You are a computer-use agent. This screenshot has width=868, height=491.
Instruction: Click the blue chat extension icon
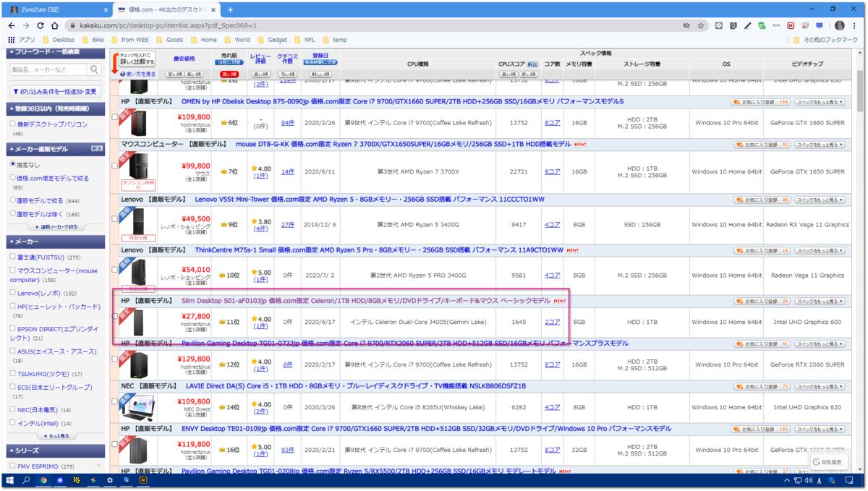(820, 25)
